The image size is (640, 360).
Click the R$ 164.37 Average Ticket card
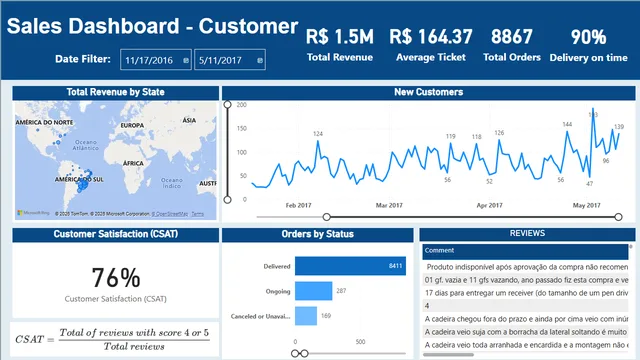click(x=431, y=44)
